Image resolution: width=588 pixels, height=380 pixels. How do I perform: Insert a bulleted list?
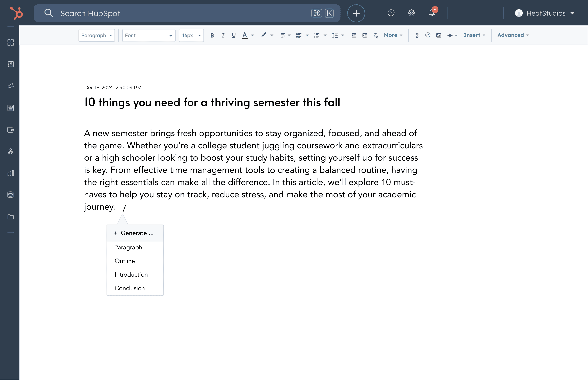point(299,35)
